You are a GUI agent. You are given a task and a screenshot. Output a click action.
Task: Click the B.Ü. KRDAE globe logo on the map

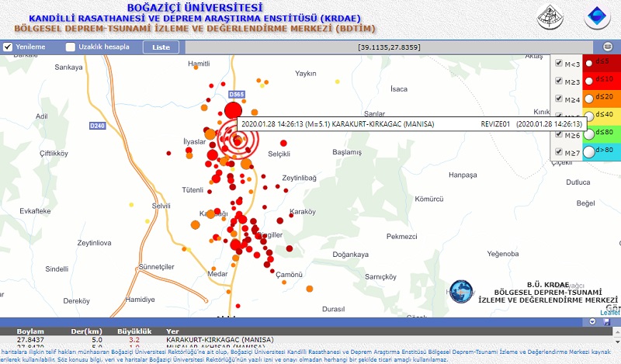(463, 291)
